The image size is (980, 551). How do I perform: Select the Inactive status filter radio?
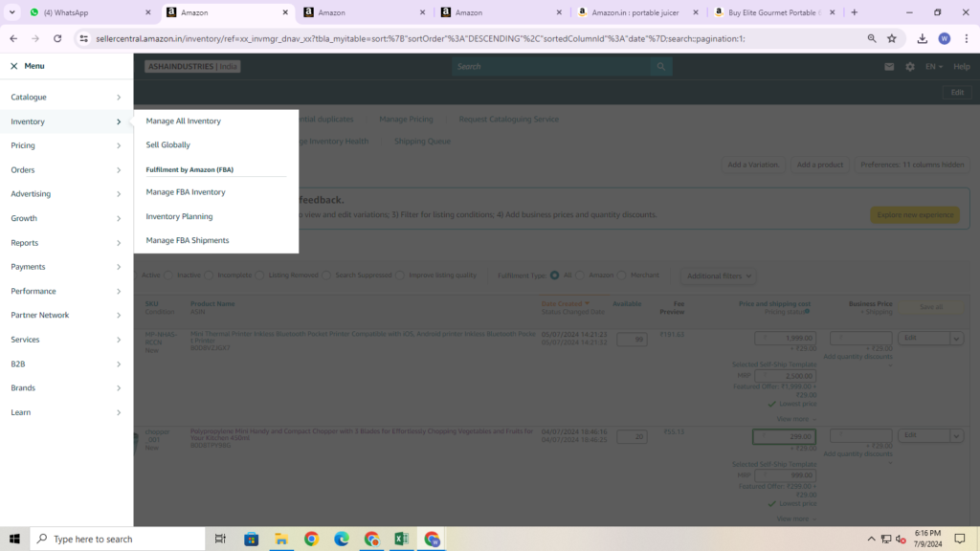(169, 275)
